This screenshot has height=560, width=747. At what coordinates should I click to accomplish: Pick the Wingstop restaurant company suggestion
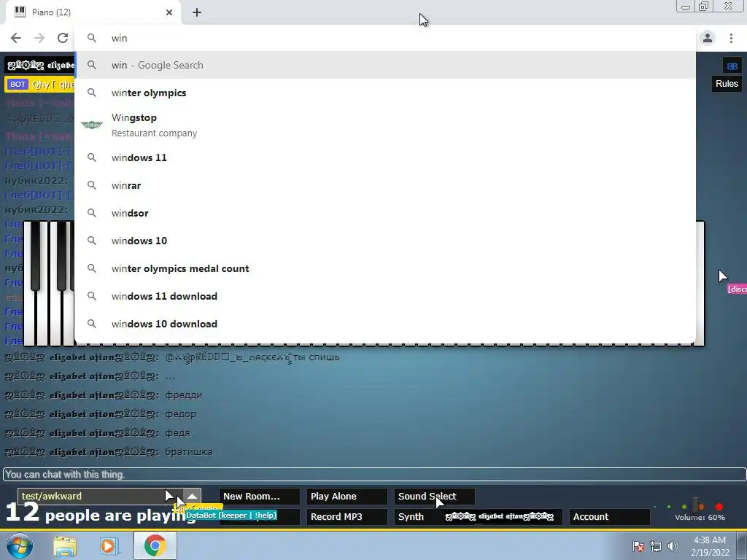385,125
